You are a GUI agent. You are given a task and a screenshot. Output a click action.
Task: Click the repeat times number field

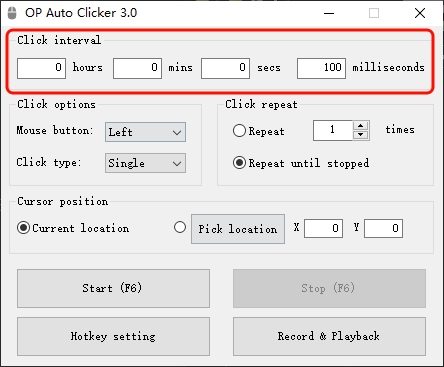tap(333, 130)
